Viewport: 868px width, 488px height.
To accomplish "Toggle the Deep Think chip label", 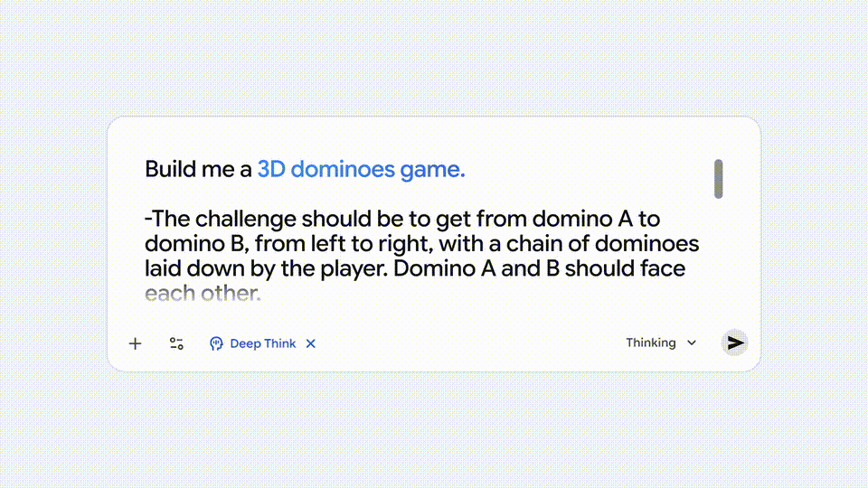I will point(262,343).
